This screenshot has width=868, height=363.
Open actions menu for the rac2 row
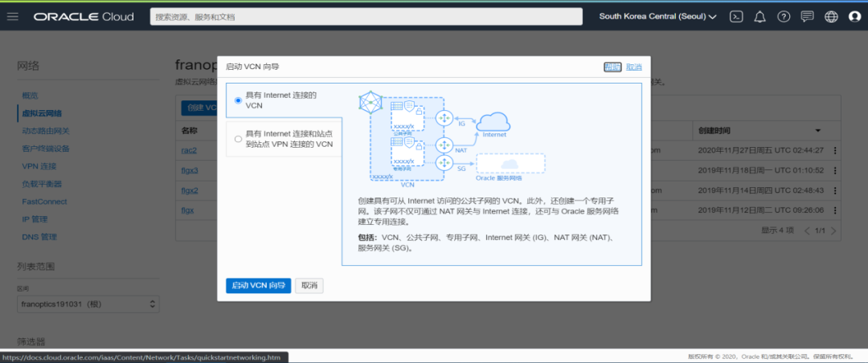pos(835,150)
